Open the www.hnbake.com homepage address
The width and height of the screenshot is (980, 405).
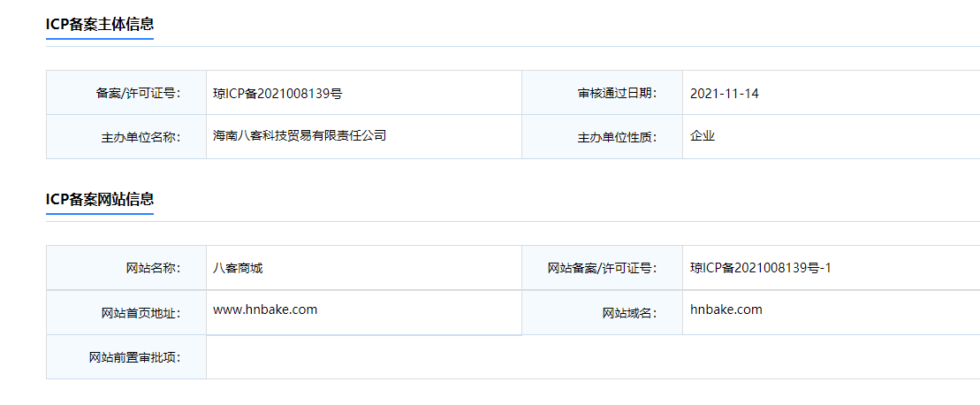pyautogui.click(x=265, y=309)
